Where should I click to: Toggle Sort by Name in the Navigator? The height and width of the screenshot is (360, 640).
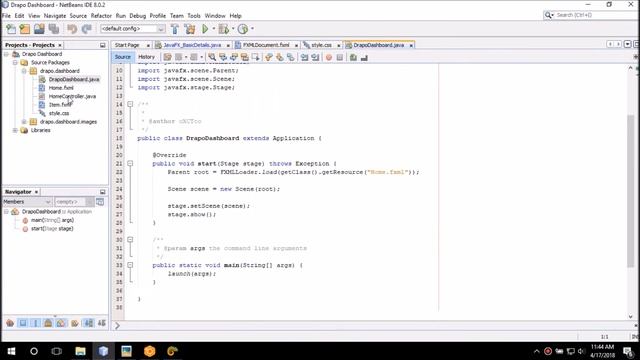(89, 323)
